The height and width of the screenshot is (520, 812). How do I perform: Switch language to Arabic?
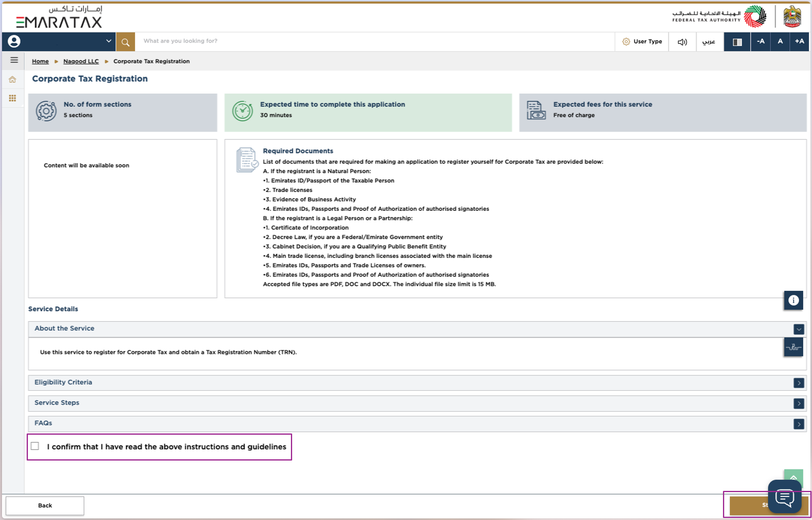(x=709, y=42)
